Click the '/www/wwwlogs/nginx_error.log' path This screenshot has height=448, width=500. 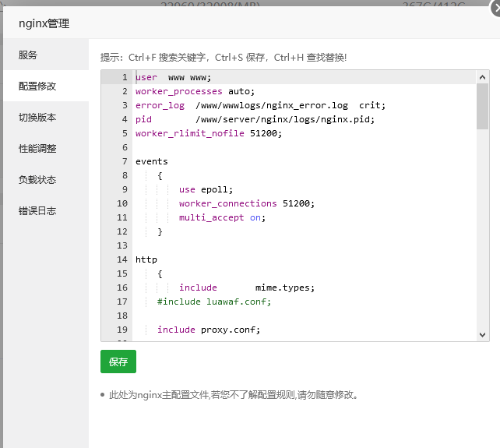(272, 106)
